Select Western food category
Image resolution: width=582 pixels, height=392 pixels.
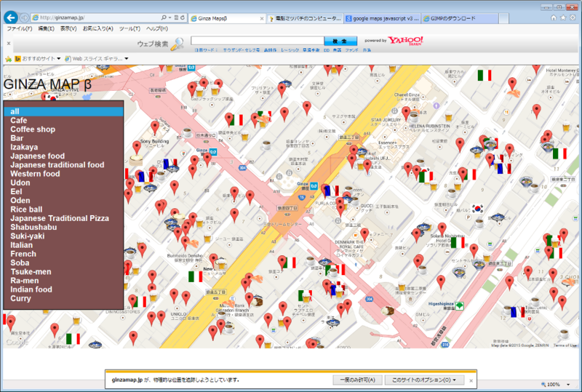pyautogui.click(x=63, y=174)
